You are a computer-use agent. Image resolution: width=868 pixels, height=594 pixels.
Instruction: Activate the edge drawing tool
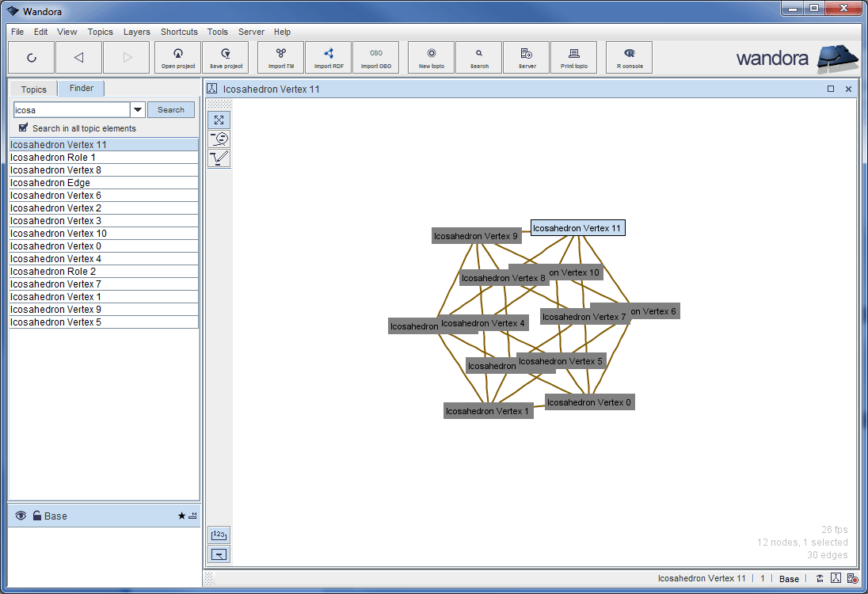(x=219, y=158)
